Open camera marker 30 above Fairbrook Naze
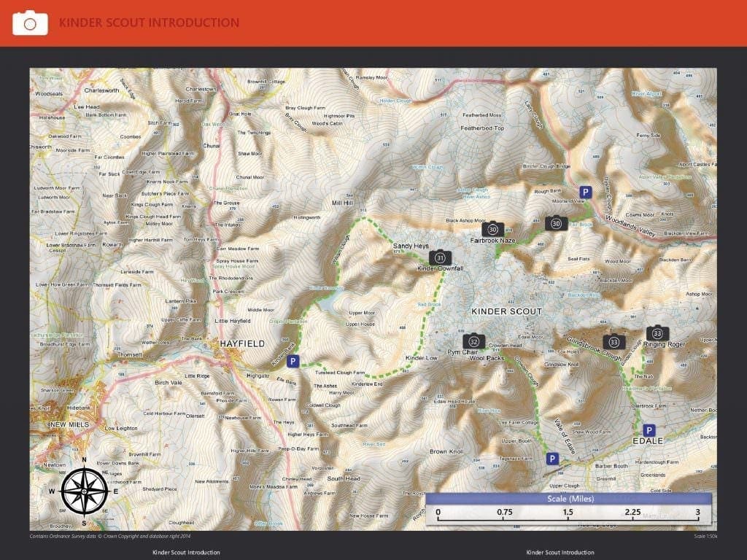Image resolution: width=747 pixels, height=560 pixels. click(493, 228)
